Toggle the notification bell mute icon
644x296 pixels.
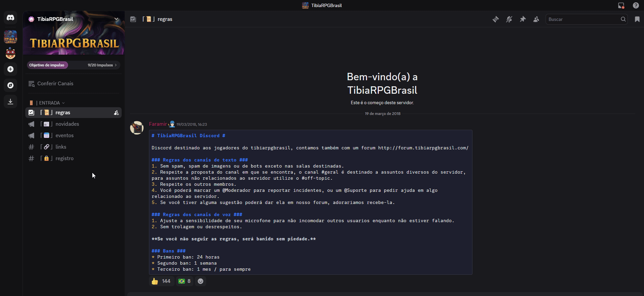509,19
